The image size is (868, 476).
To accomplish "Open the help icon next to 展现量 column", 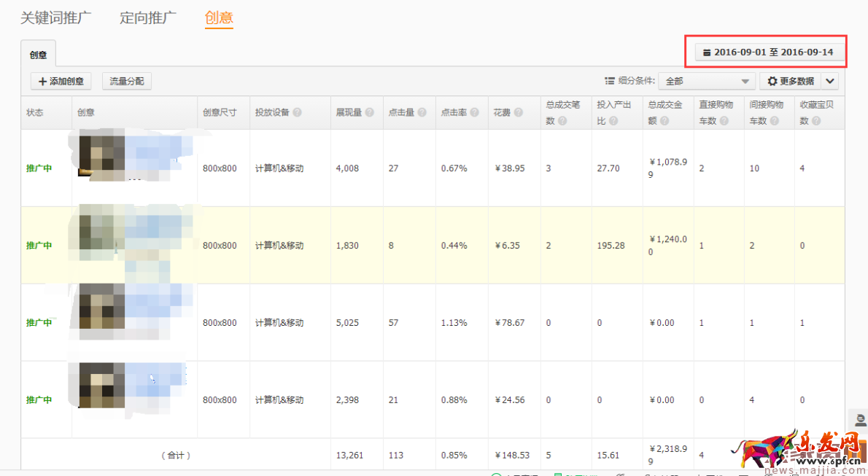I will pos(369,112).
